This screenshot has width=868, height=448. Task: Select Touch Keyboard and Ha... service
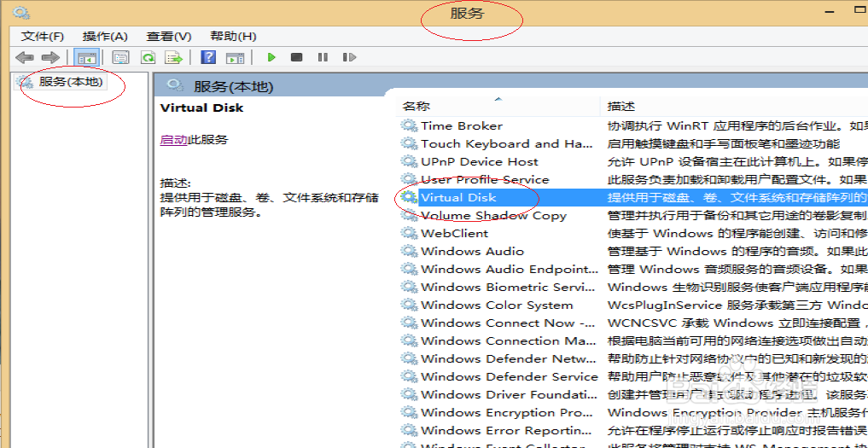506,144
